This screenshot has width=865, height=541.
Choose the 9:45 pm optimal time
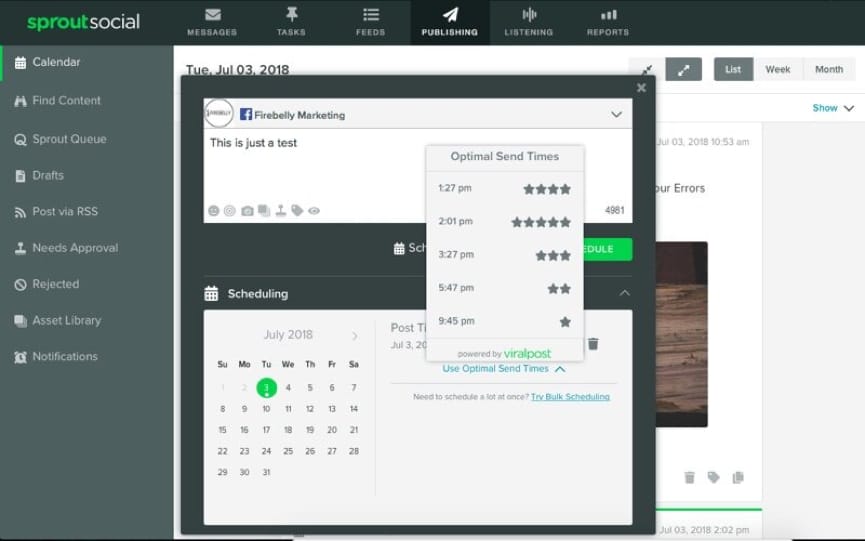coord(505,321)
